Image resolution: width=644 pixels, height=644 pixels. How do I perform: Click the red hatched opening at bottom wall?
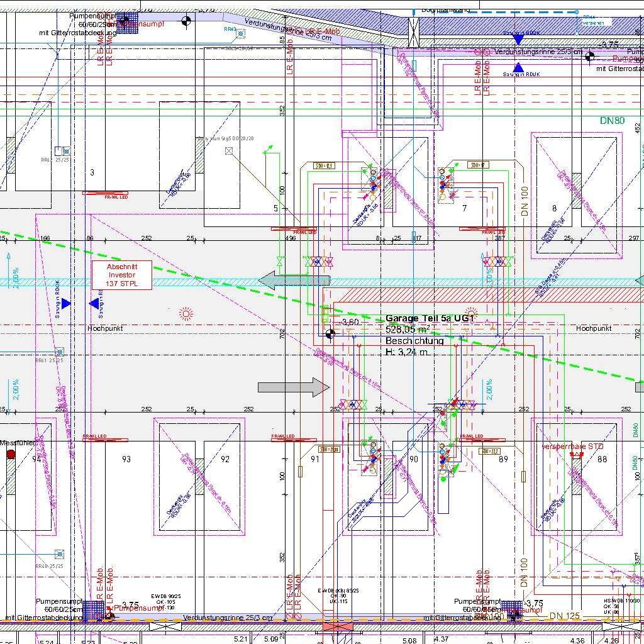[338, 627]
